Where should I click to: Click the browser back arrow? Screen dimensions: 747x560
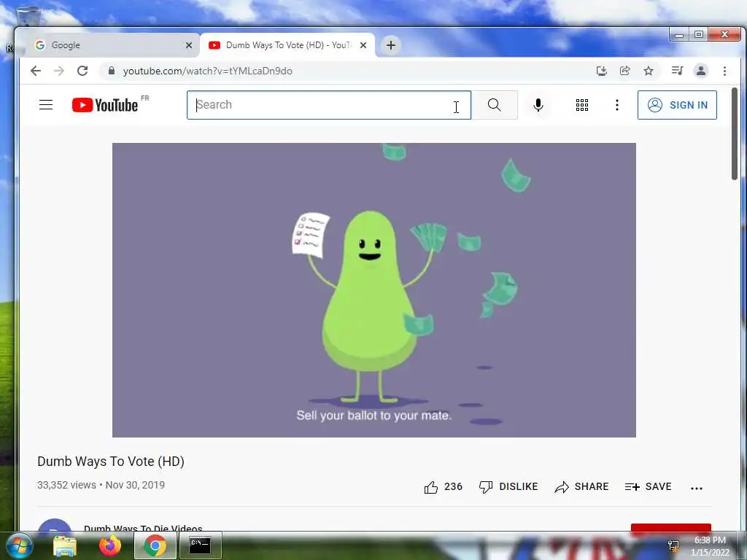coord(36,71)
